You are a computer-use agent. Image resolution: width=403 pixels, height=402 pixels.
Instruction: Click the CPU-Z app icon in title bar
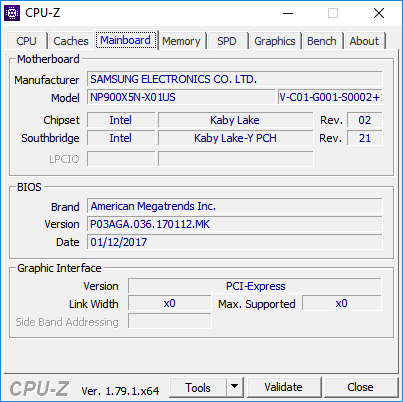[12, 13]
